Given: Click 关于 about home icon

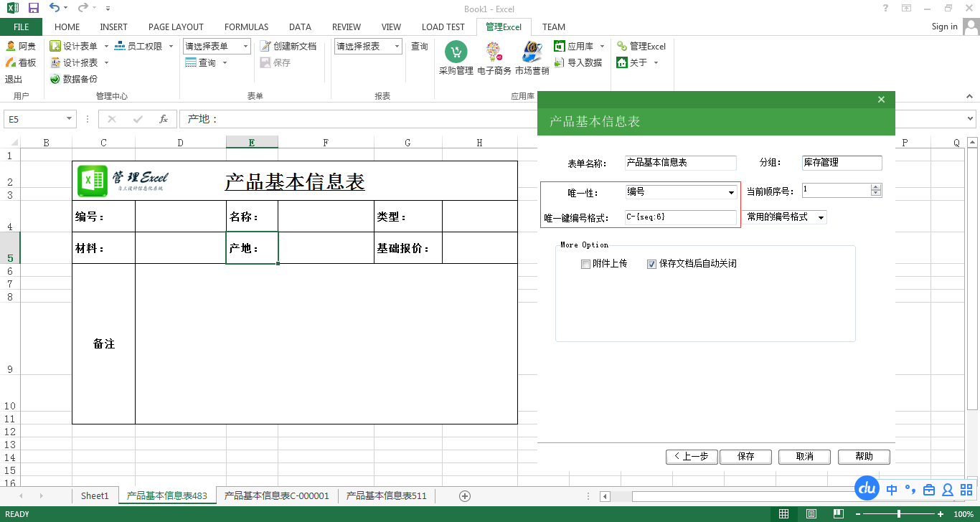Looking at the screenshot, I should tap(622, 62).
